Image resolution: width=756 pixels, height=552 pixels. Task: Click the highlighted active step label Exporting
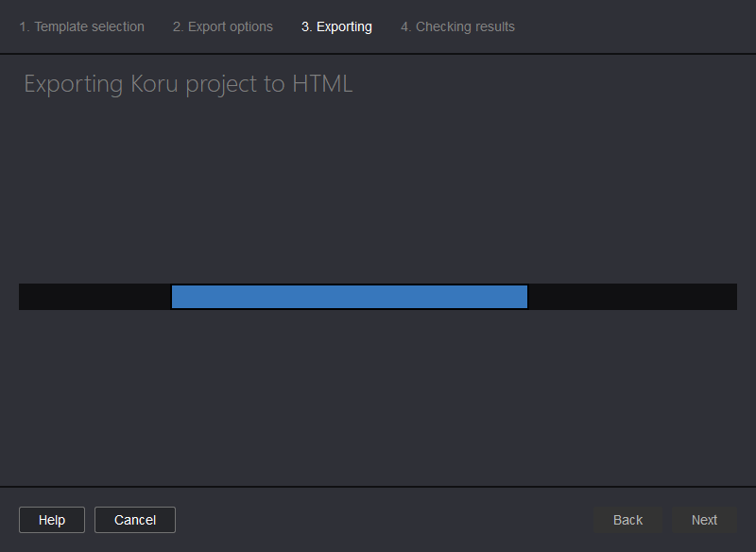click(x=336, y=26)
